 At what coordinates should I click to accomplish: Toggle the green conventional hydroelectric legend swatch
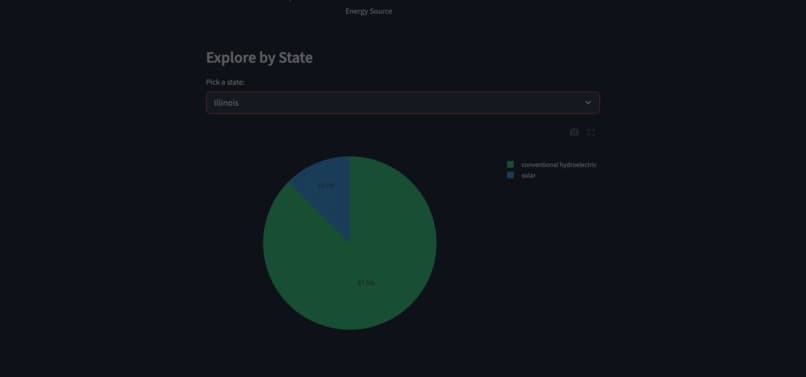510,165
